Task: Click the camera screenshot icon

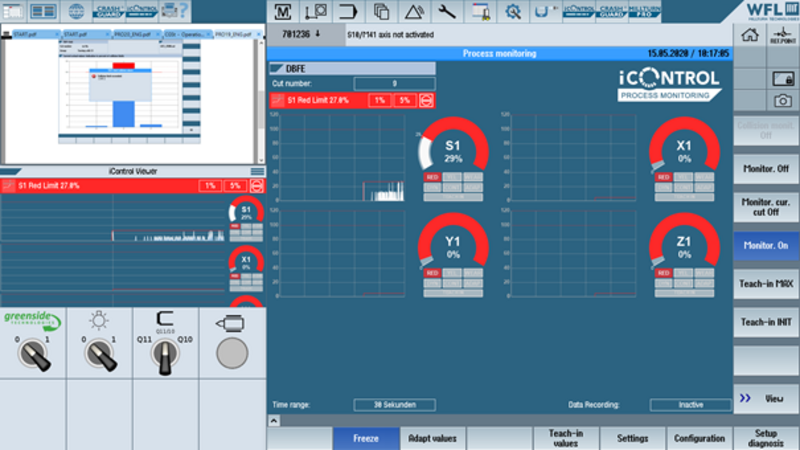Action: pos(781,100)
